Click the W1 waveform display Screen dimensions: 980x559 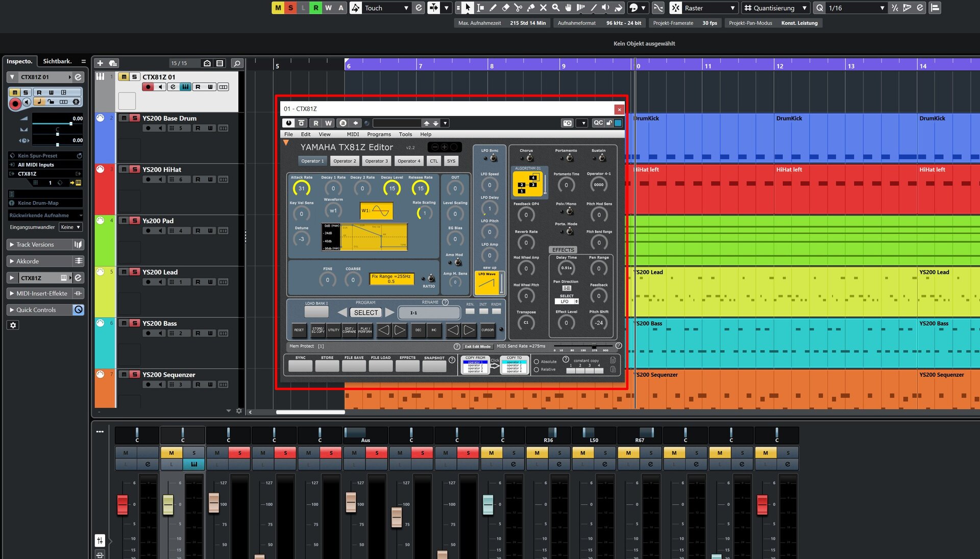(x=377, y=210)
